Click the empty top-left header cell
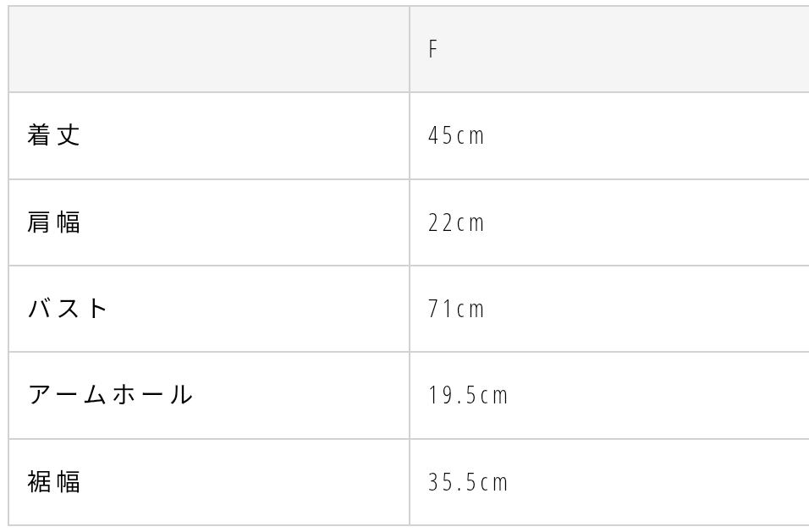Image resolution: width=809 pixels, height=532 pixels. (209, 50)
